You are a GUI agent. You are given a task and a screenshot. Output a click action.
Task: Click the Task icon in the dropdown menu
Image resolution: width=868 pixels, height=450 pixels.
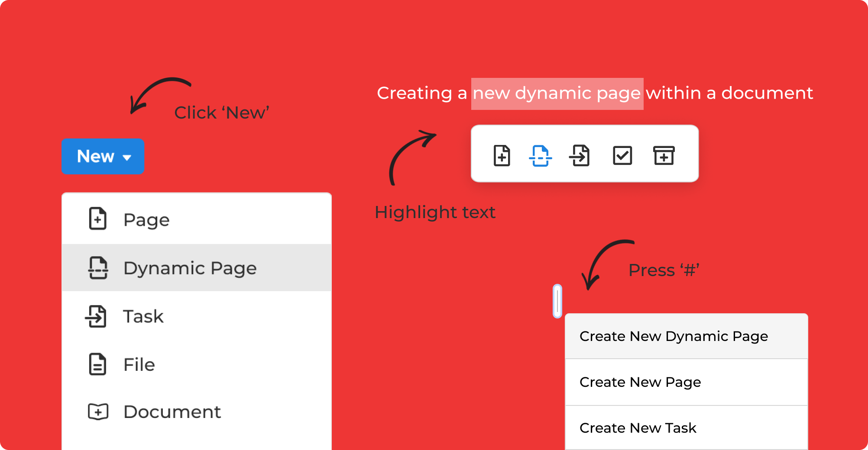point(96,316)
